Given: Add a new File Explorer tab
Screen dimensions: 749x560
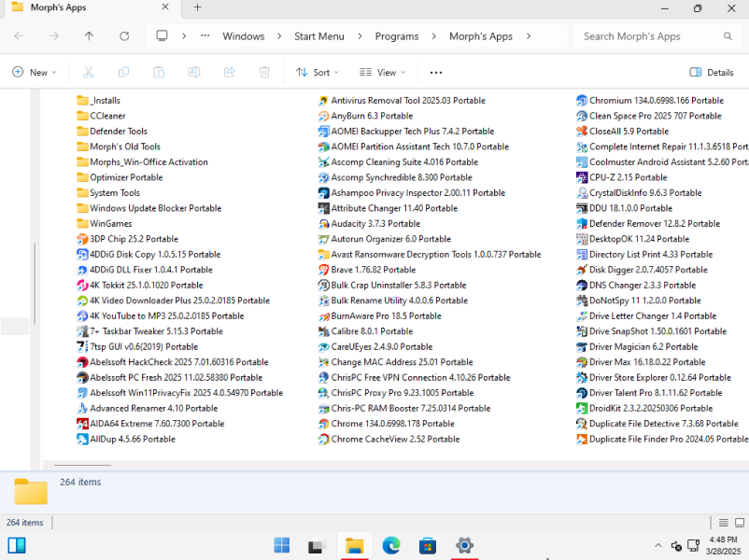Looking at the screenshot, I should pos(197,7).
